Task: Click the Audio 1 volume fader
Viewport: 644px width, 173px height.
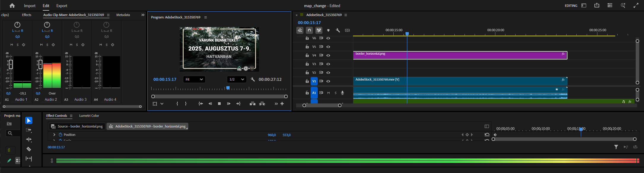Action: (11, 64)
